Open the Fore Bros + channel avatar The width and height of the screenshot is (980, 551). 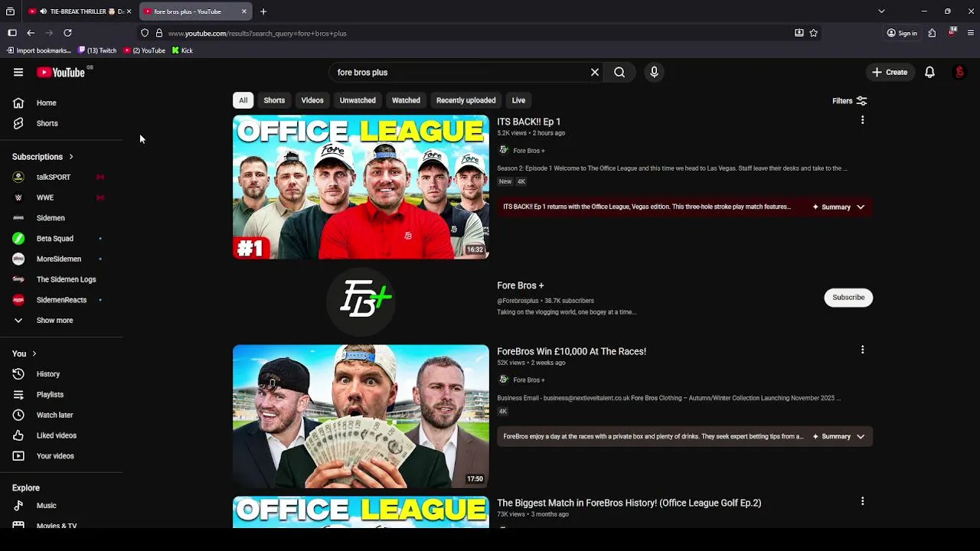361,300
